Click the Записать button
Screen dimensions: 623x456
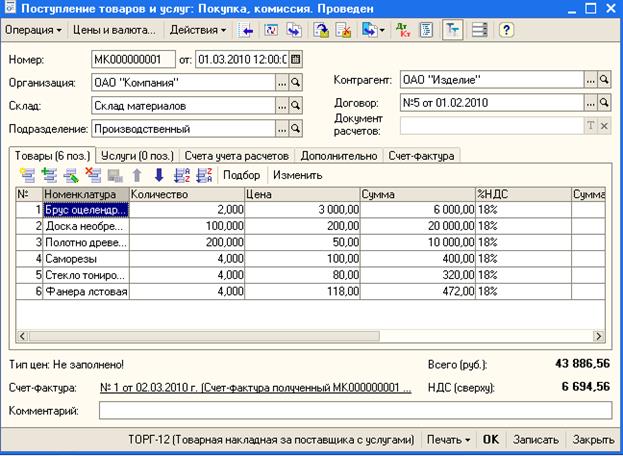(x=535, y=439)
